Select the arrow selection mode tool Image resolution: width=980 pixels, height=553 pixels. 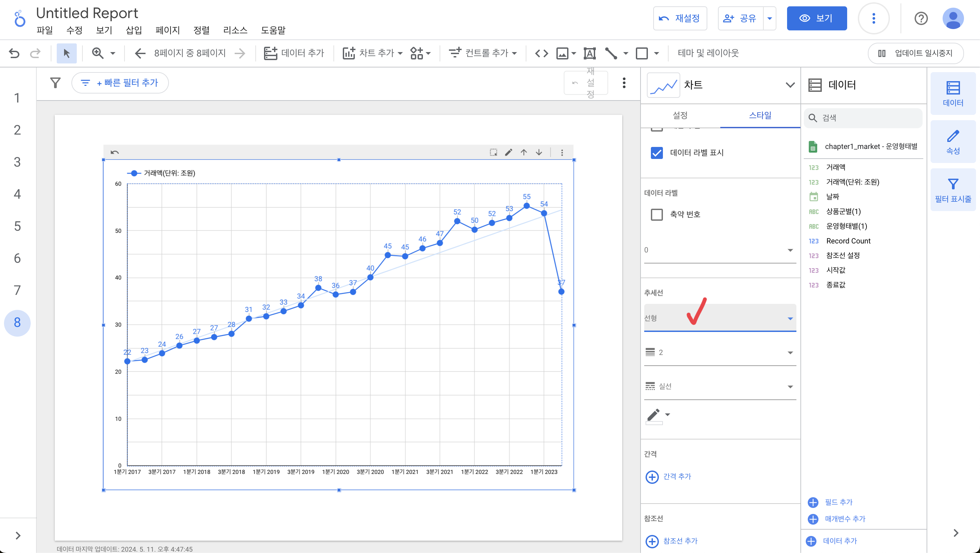point(66,53)
